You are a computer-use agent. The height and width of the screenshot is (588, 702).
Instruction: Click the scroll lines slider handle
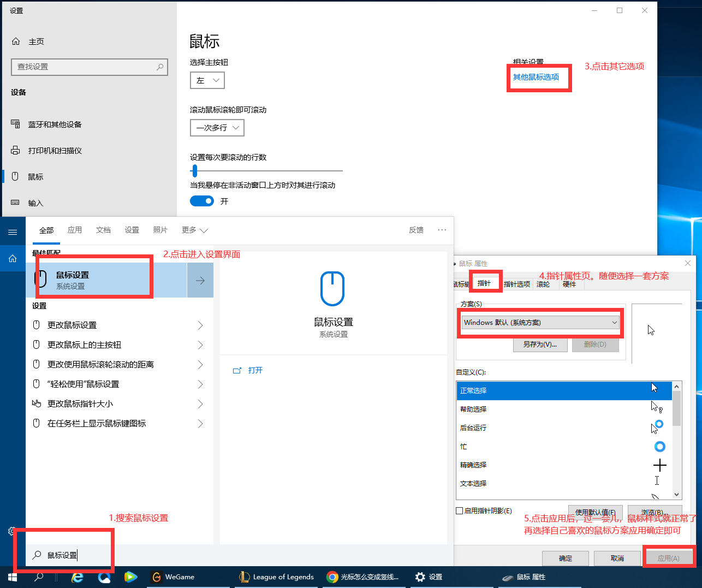click(x=194, y=171)
